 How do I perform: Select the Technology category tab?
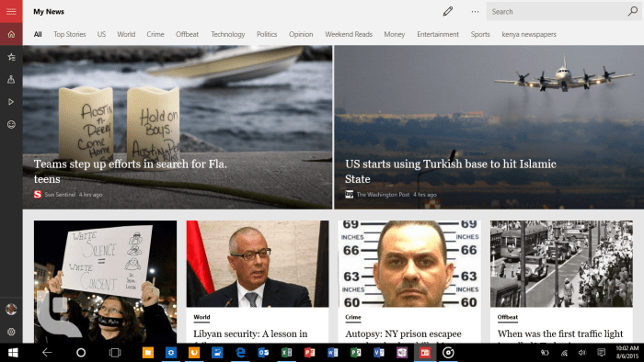pyautogui.click(x=227, y=34)
